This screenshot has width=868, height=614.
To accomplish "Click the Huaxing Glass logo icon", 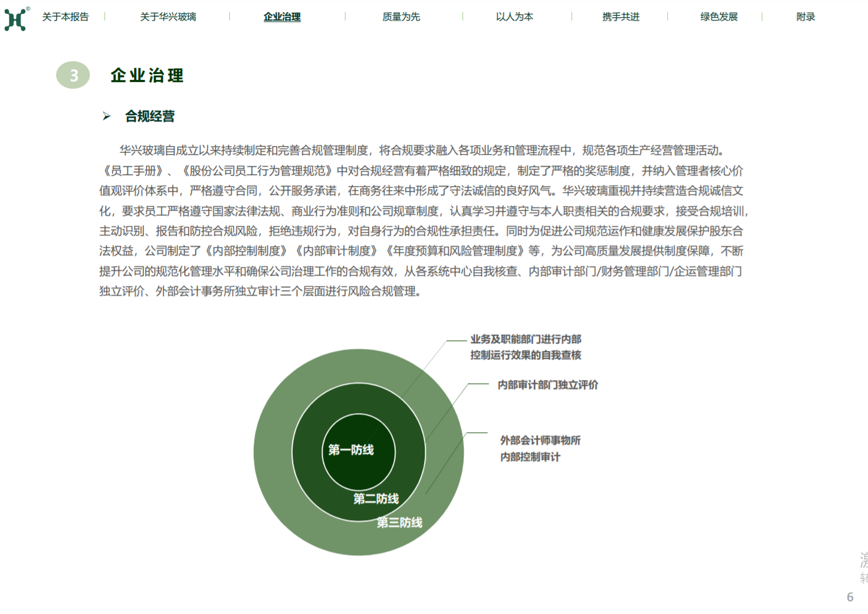I will click(x=16, y=19).
